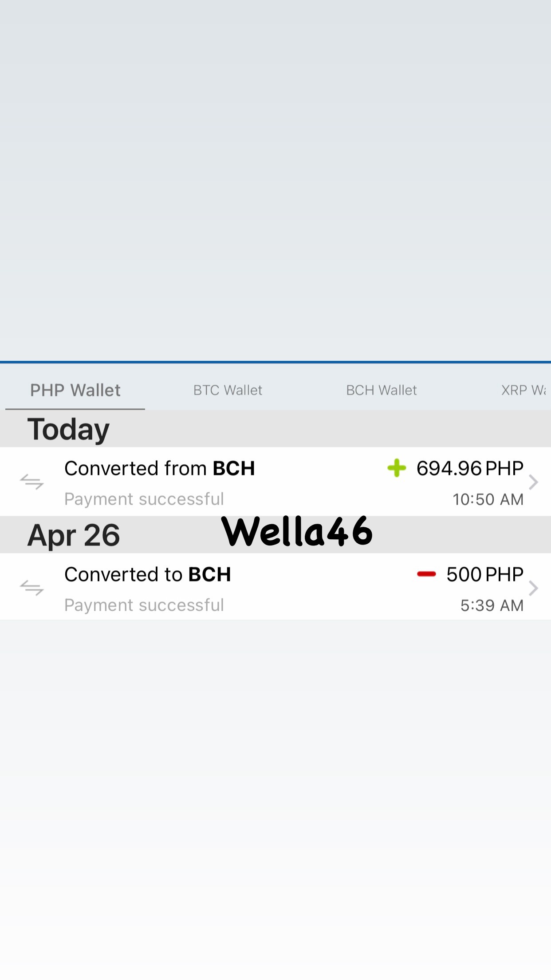
Task: Tap the 10:50 AM timestamp
Action: [488, 499]
